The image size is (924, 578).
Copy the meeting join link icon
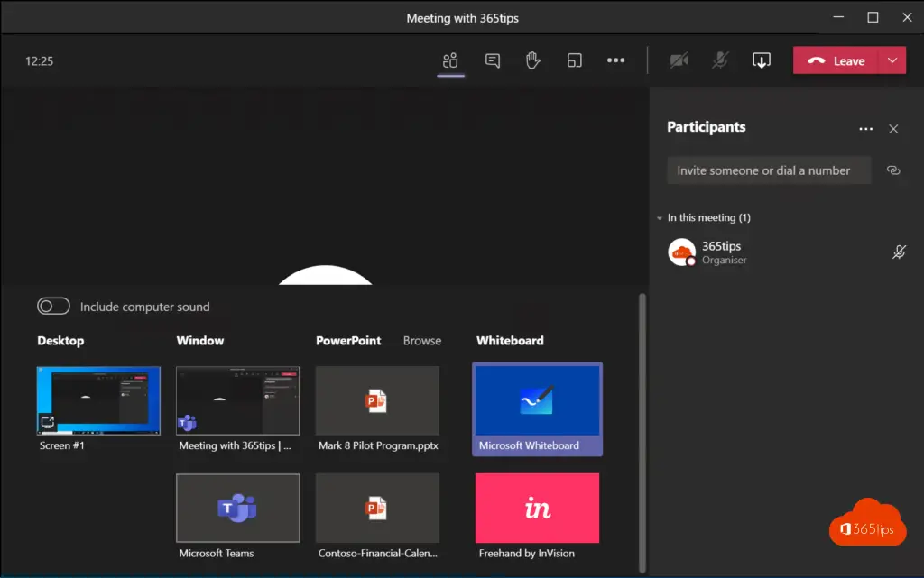pyautogui.click(x=893, y=170)
